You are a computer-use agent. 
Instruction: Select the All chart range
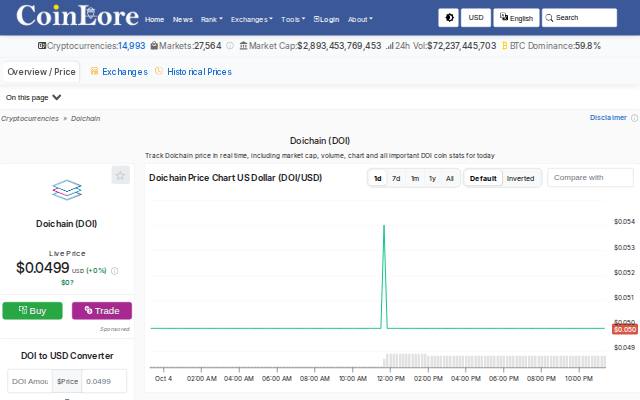pos(450,178)
